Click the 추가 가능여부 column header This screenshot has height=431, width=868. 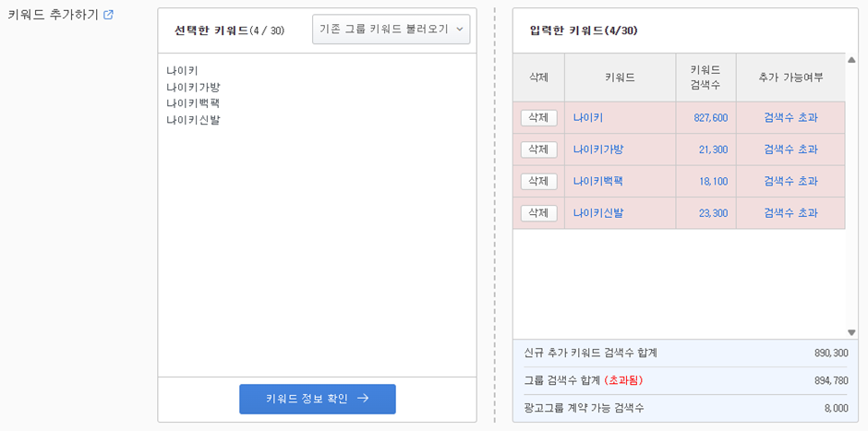click(790, 78)
